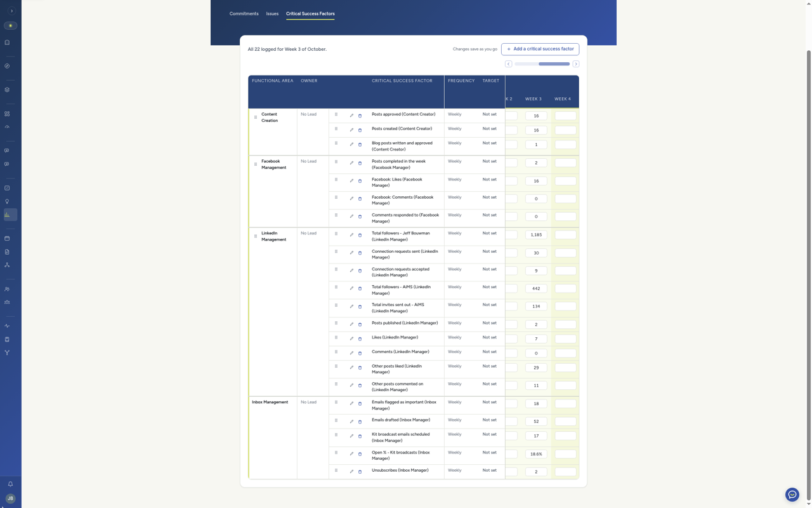Click the Inbox Management functional area
This screenshot has height=508, width=812.
[270, 402]
